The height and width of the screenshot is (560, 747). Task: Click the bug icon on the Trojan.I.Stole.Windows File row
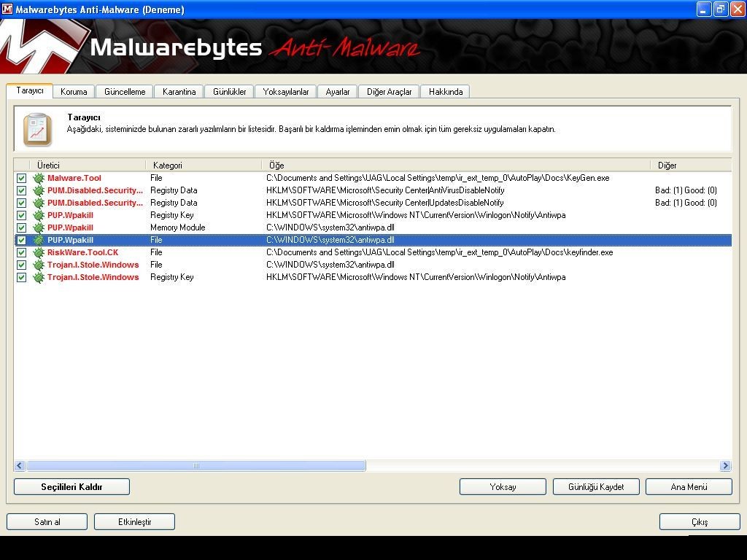(38, 265)
